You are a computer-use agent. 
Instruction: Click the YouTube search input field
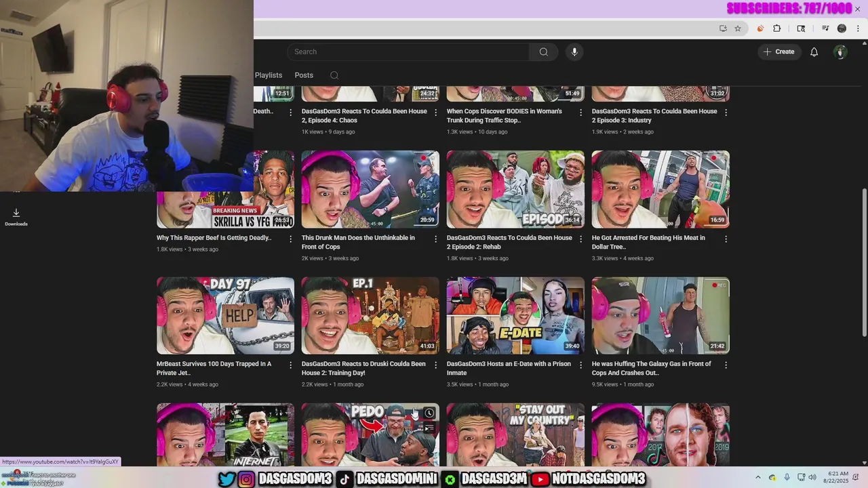point(408,52)
